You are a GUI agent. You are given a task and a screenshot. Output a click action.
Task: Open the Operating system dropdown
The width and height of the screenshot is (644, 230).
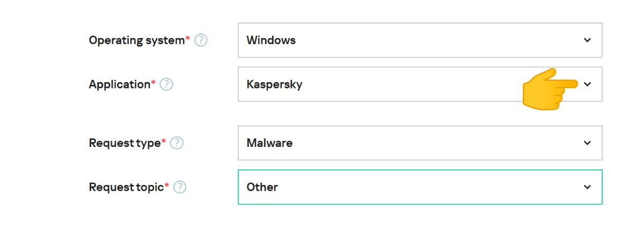tap(420, 40)
